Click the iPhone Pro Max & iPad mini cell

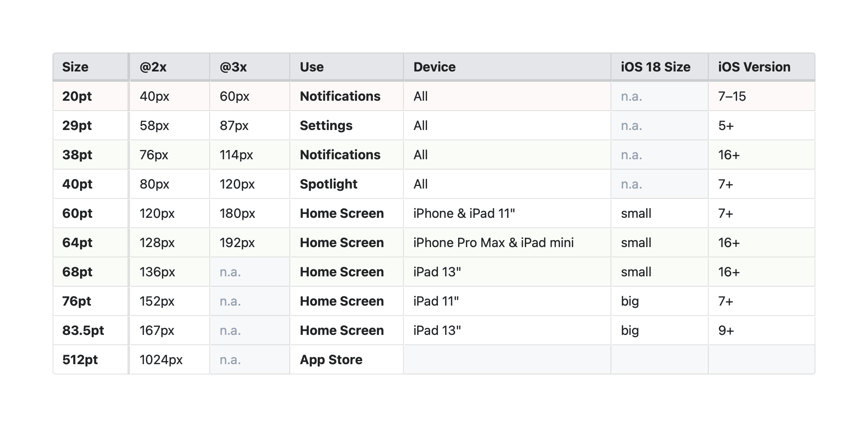pyautogui.click(x=493, y=243)
